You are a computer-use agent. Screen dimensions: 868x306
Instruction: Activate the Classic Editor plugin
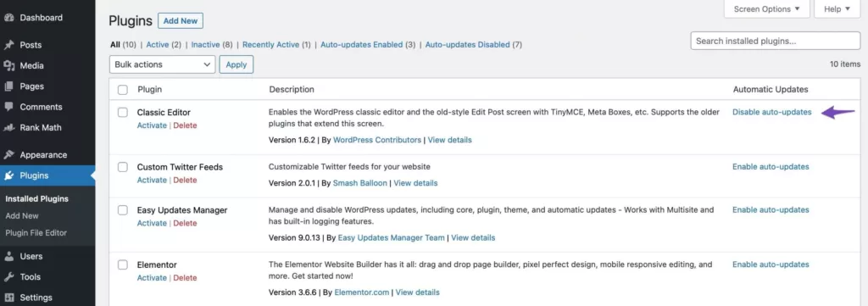152,125
